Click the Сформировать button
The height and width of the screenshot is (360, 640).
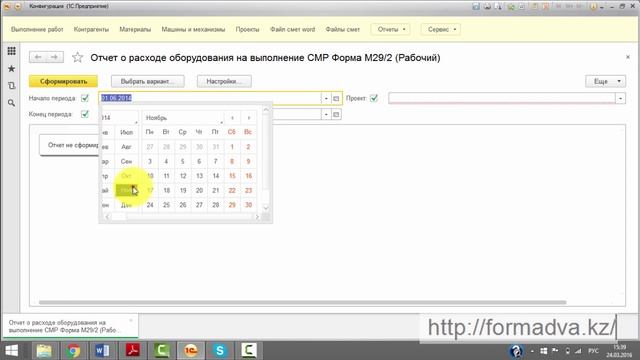[x=63, y=81]
